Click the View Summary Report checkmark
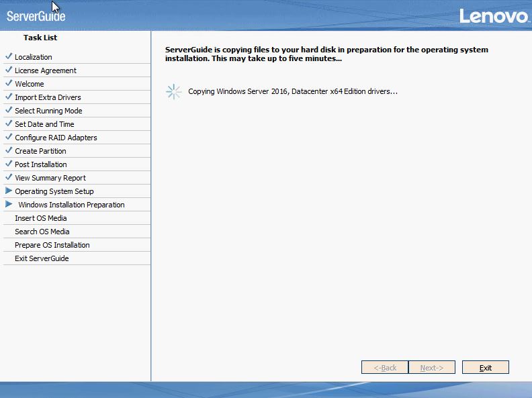The height and width of the screenshot is (398, 532). (9, 177)
